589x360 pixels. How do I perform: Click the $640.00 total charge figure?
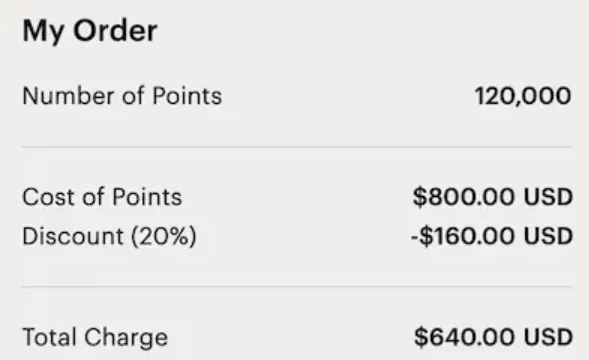tap(464, 337)
